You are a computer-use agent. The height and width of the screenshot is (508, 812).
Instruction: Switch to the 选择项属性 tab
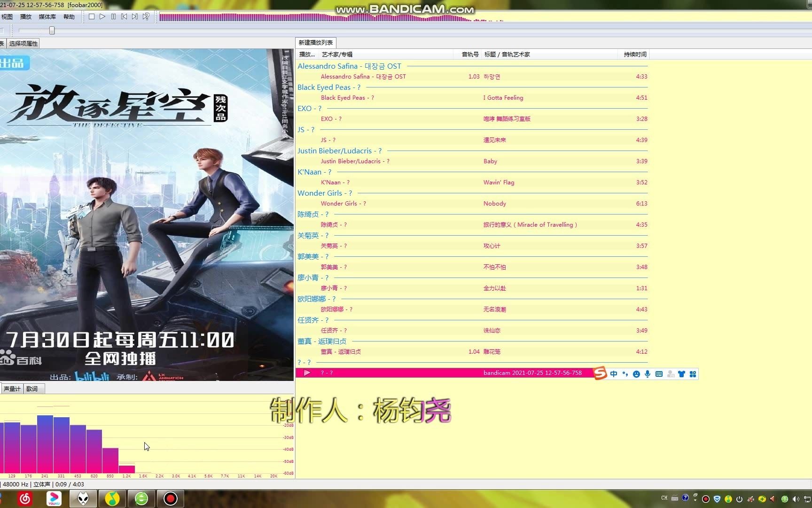23,43
